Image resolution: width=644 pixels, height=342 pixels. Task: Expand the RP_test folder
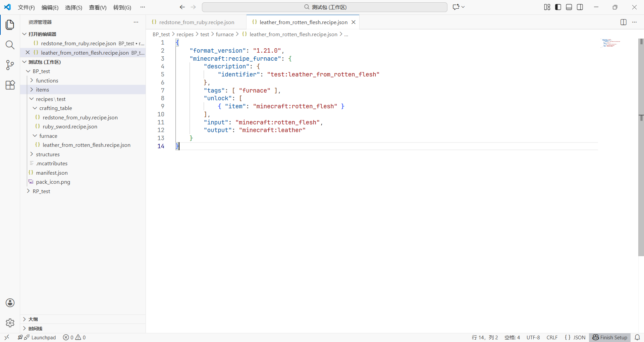pos(41,191)
